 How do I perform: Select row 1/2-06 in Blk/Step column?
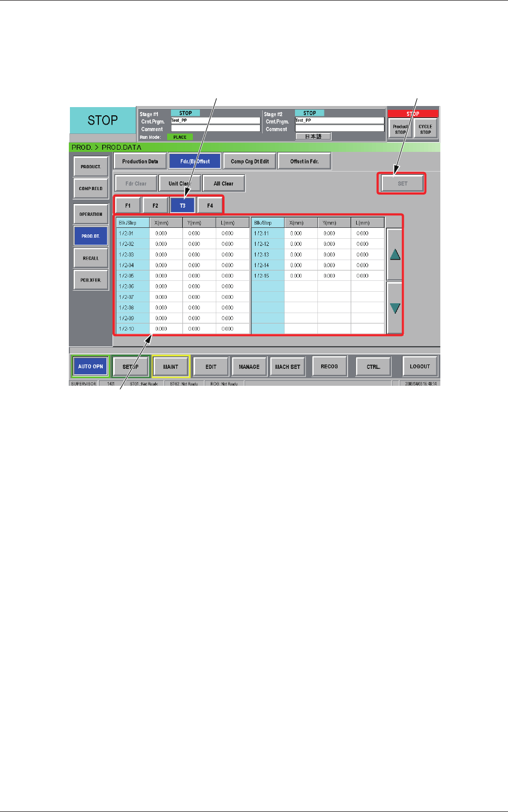pos(132,286)
